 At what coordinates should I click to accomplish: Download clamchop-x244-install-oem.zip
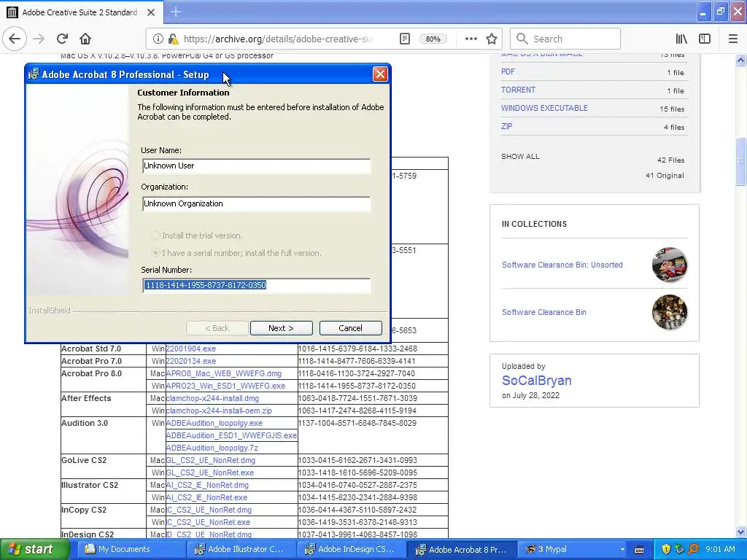click(x=219, y=411)
